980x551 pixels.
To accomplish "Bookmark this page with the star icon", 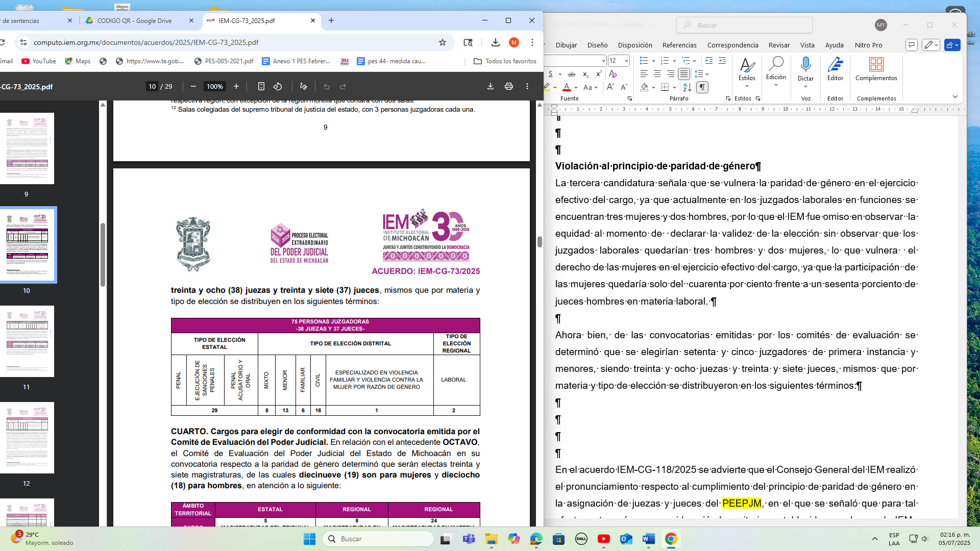I will 443,42.
